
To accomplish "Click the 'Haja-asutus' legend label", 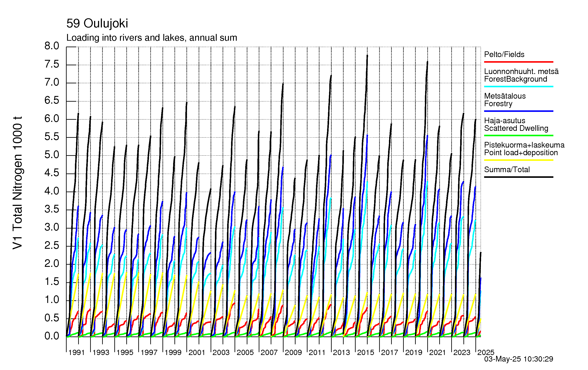I will tap(505, 121).
